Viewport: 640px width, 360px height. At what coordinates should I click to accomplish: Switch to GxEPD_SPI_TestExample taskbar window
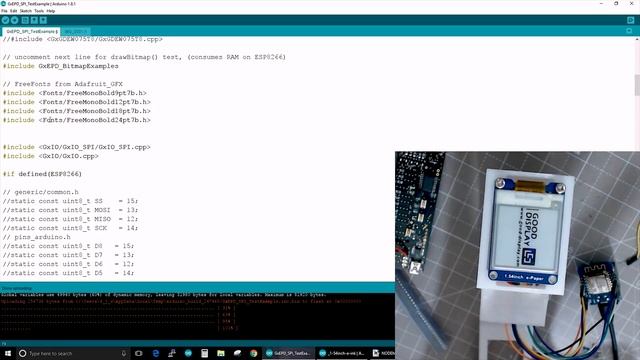(x=288, y=353)
